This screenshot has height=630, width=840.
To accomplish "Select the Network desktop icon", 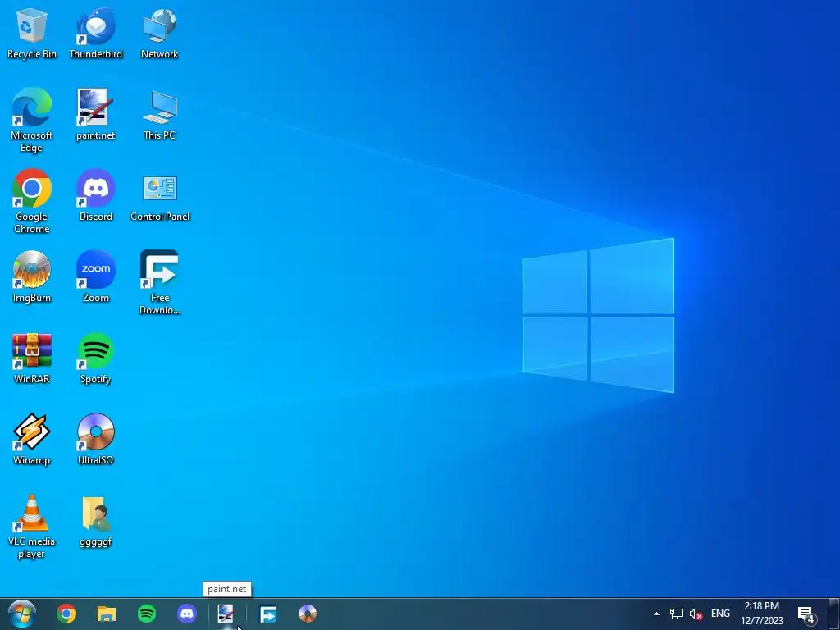I will click(160, 33).
